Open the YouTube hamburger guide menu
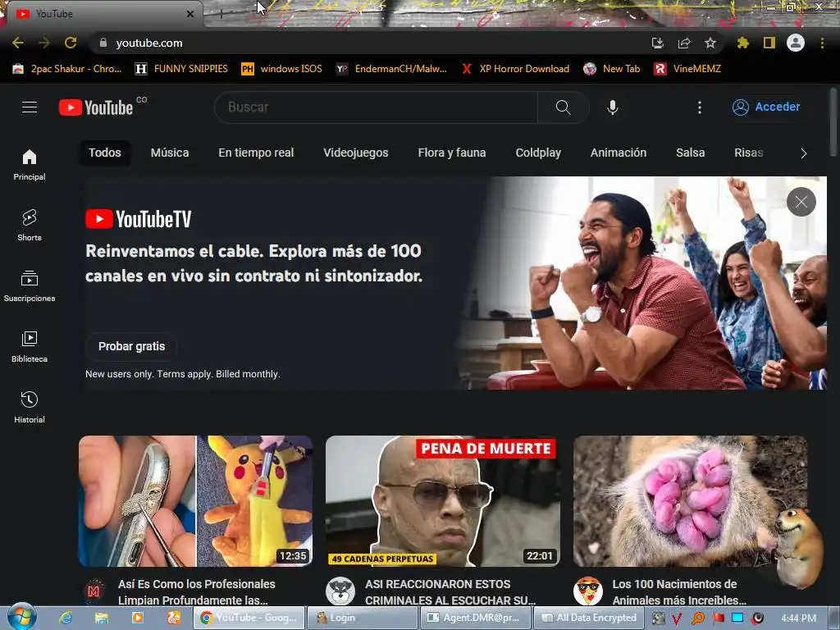The height and width of the screenshot is (630, 840). (30, 107)
